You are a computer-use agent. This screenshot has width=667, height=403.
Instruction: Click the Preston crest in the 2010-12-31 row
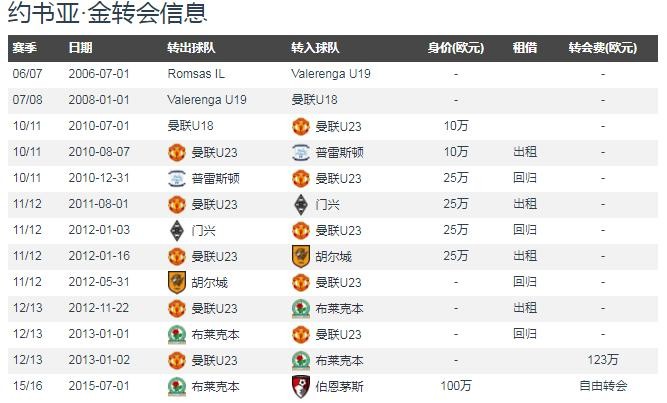pyautogui.click(x=177, y=178)
